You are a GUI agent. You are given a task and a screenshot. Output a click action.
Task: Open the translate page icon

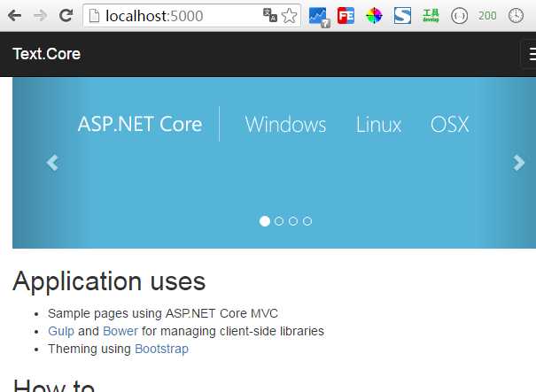pyautogui.click(x=269, y=15)
